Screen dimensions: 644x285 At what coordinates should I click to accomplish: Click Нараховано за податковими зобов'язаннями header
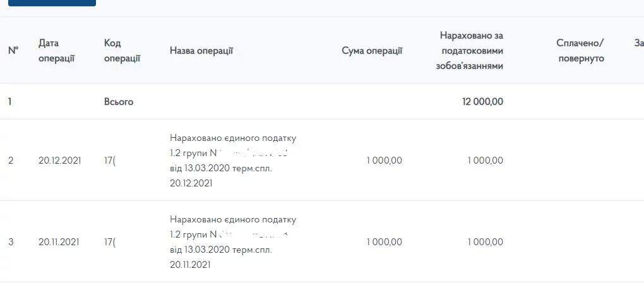click(x=471, y=51)
